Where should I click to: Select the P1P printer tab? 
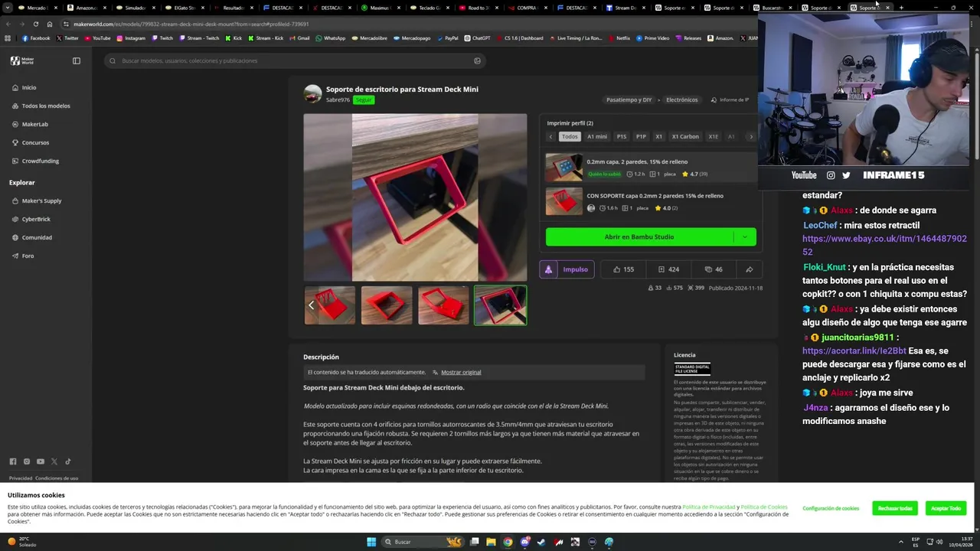click(x=641, y=136)
